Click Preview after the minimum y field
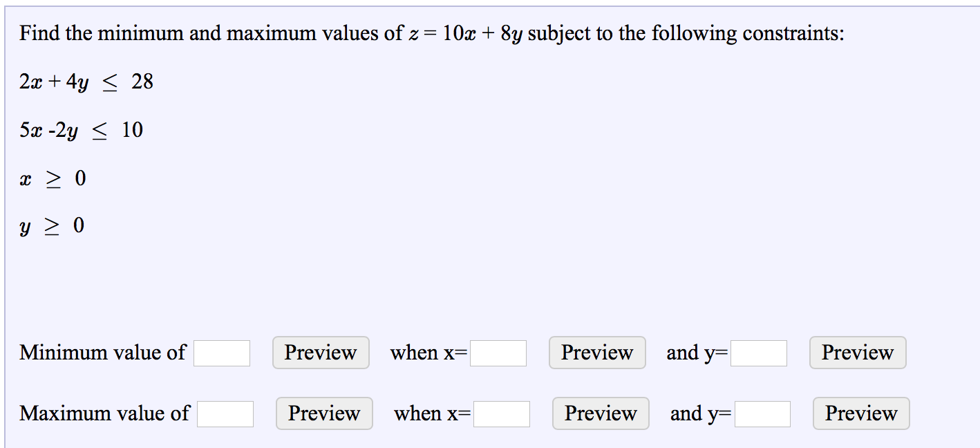980x448 pixels. coord(858,353)
